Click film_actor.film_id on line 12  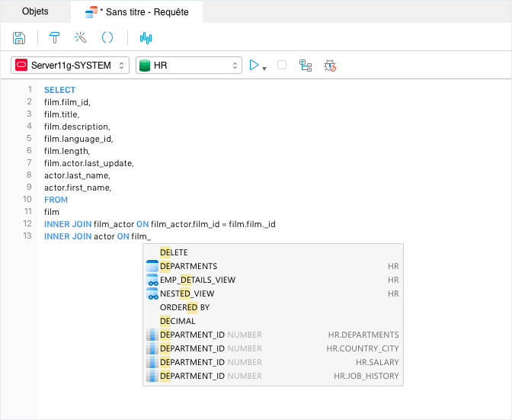[185, 224]
